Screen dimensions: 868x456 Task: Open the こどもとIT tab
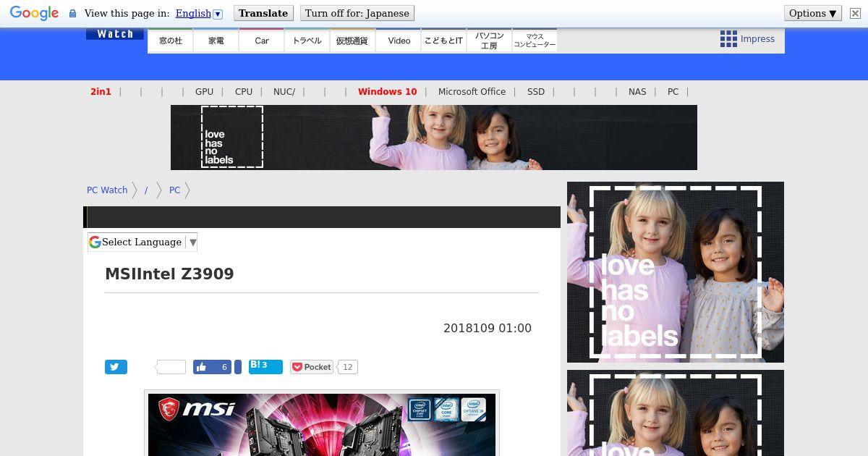(443, 41)
